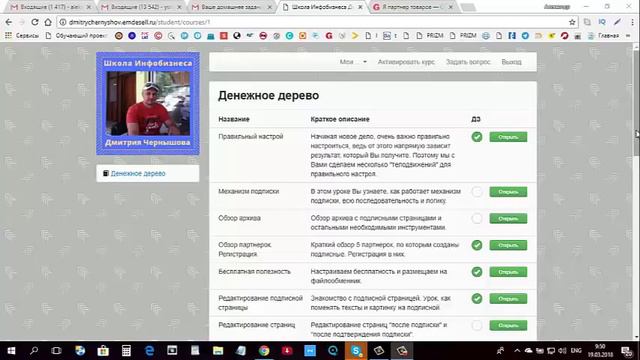Open Skype from the taskbar
This screenshot has width=640, height=360.
coord(356,351)
